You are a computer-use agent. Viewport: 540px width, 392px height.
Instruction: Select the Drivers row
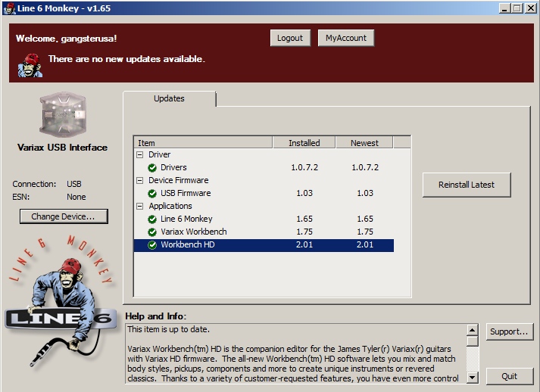click(x=264, y=167)
